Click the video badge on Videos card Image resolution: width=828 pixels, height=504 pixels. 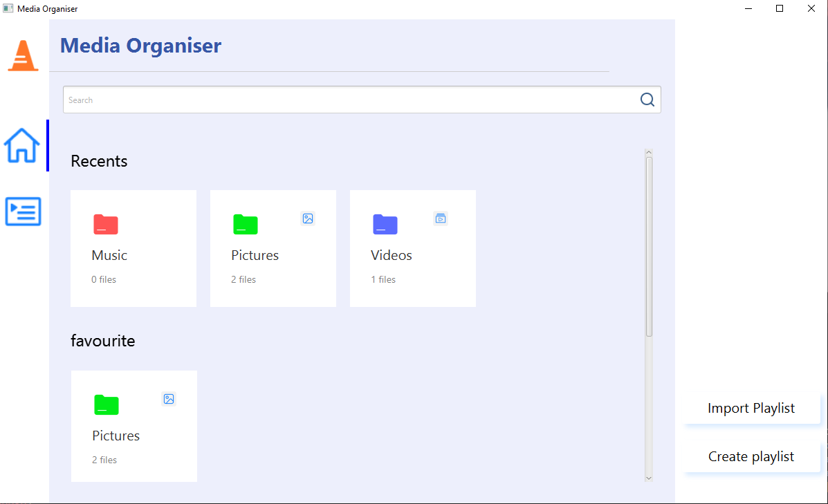(441, 218)
